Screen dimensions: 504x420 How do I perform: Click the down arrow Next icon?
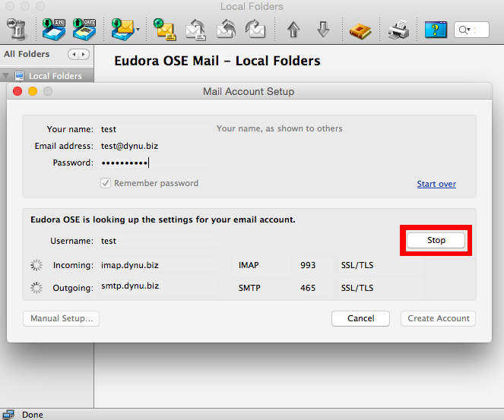(323, 30)
